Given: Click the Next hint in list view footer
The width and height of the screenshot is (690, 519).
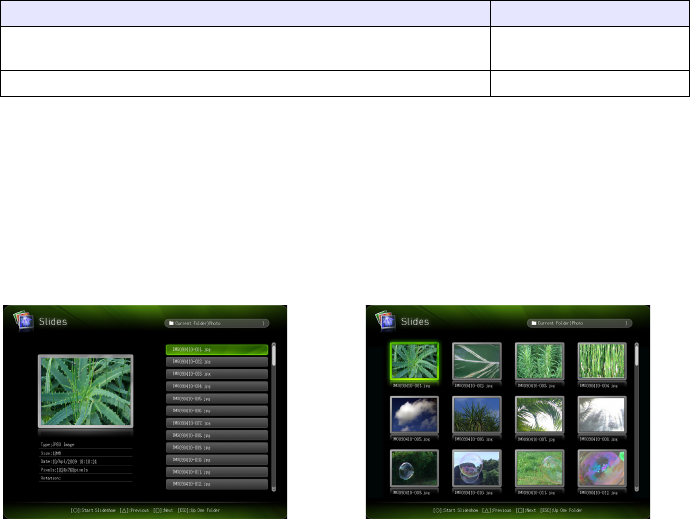Looking at the screenshot, I should click(163, 511).
